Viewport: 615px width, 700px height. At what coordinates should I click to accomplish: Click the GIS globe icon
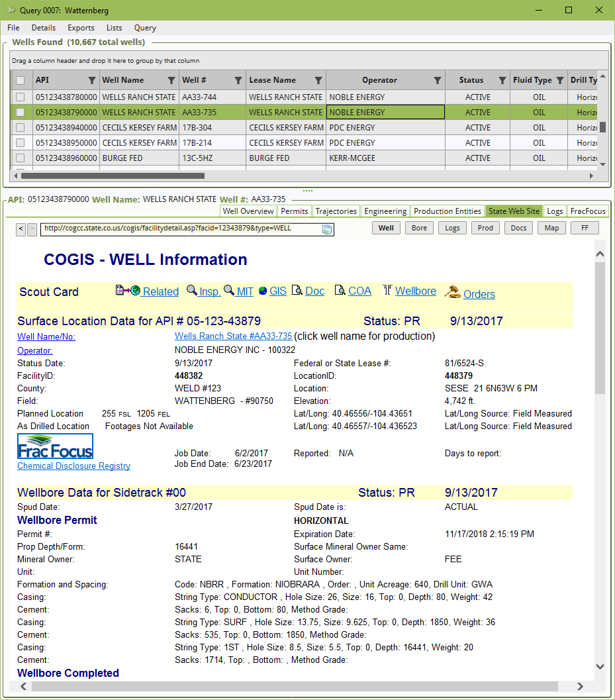tap(263, 291)
